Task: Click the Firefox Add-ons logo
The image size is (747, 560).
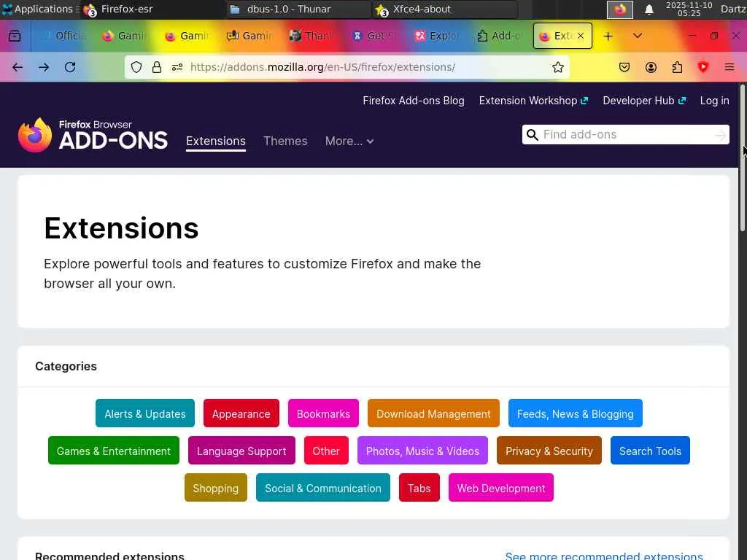Action: click(x=93, y=135)
